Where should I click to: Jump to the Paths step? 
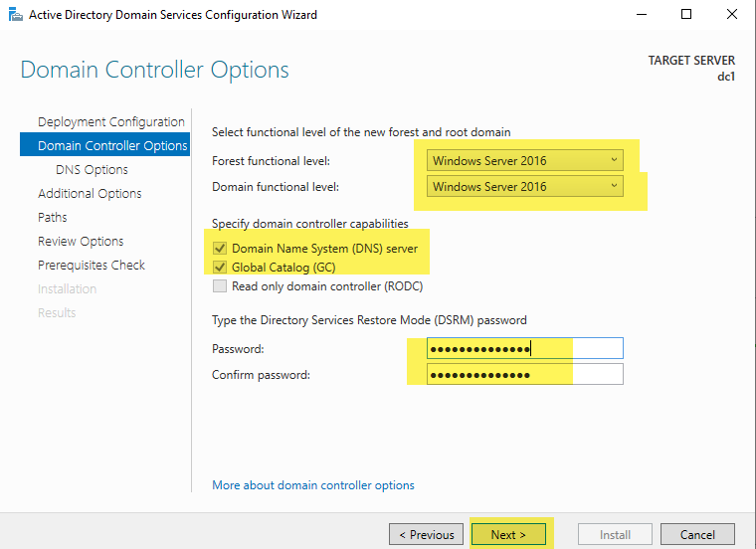click(x=52, y=218)
